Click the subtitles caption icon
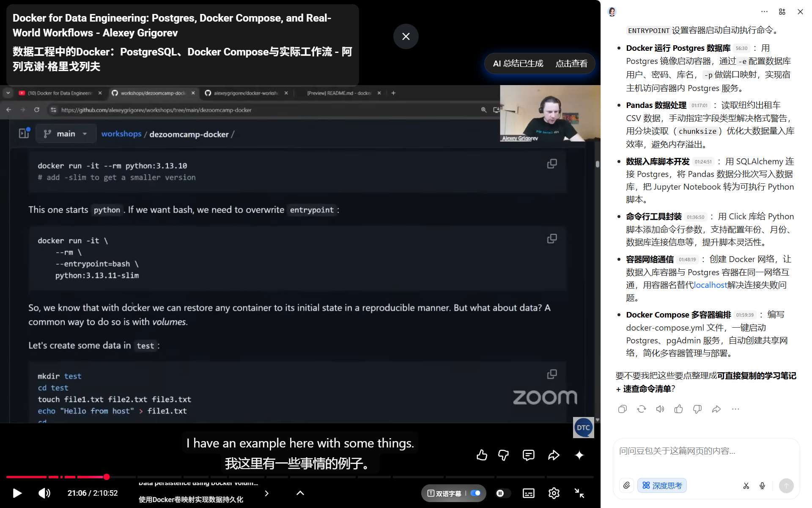The width and height of the screenshot is (812, 508). pos(528,493)
